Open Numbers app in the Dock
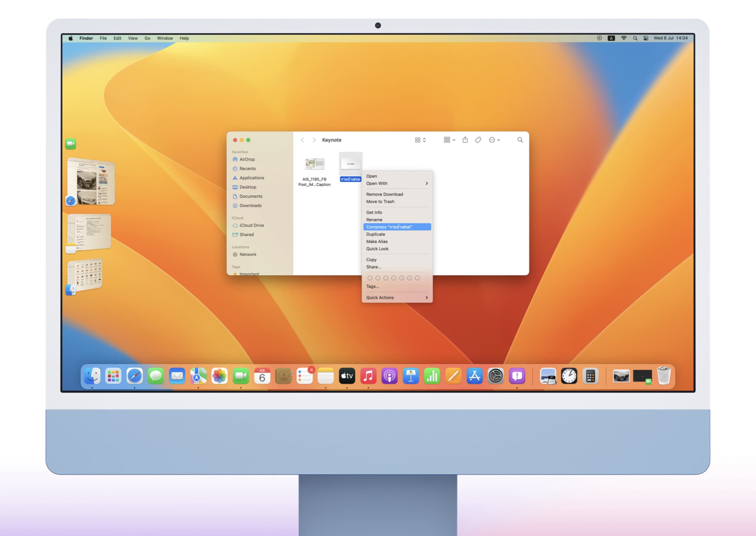 click(432, 376)
